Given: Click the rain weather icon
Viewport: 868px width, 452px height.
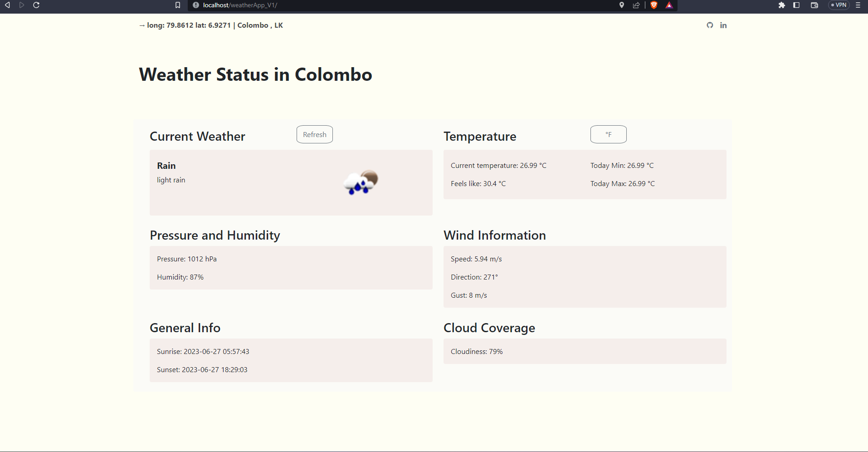Looking at the screenshot, I should [360, 182].
